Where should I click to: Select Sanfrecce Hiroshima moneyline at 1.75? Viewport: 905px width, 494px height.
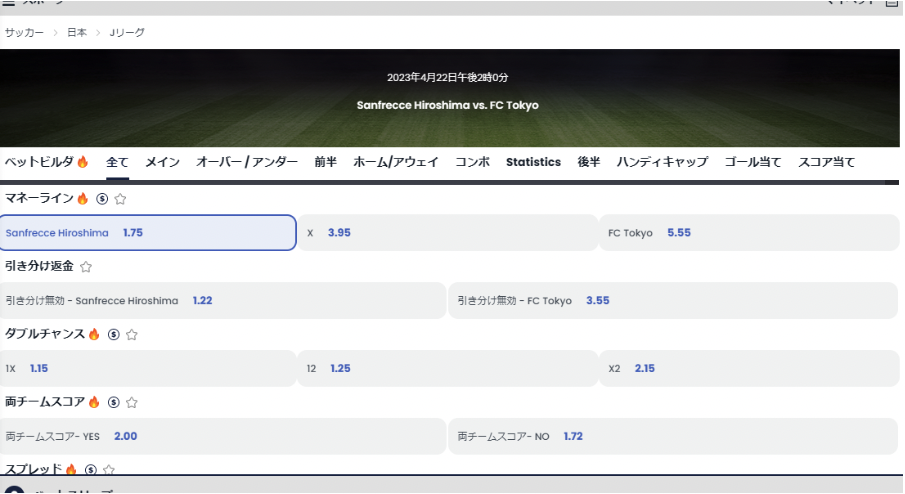(x=148, y=233)
